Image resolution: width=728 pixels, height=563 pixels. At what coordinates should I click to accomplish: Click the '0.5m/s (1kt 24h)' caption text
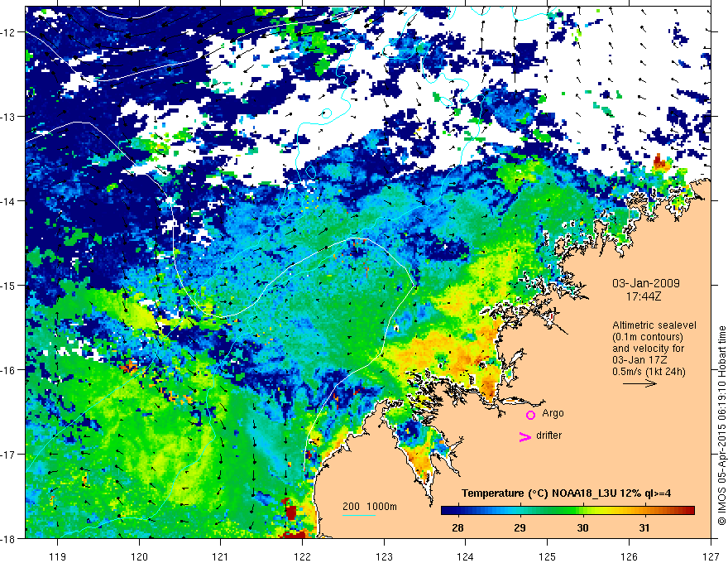coord(649,372)
